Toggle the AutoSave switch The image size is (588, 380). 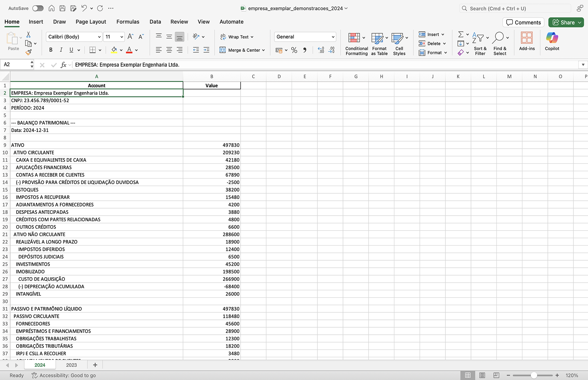click(x=38, y=8)
